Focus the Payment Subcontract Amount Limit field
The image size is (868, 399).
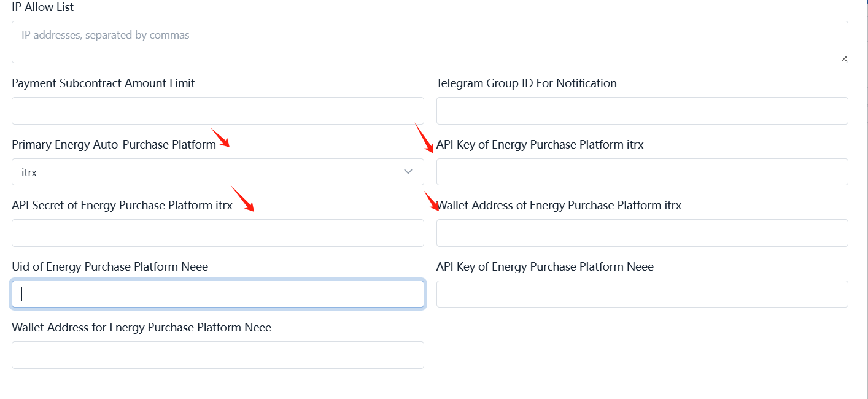pyautogui.click(x=218, y=110)
